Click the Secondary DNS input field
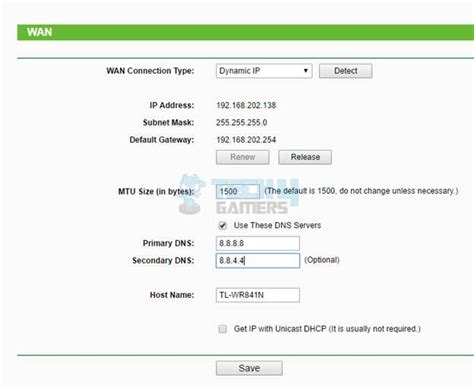 (258, 260)
